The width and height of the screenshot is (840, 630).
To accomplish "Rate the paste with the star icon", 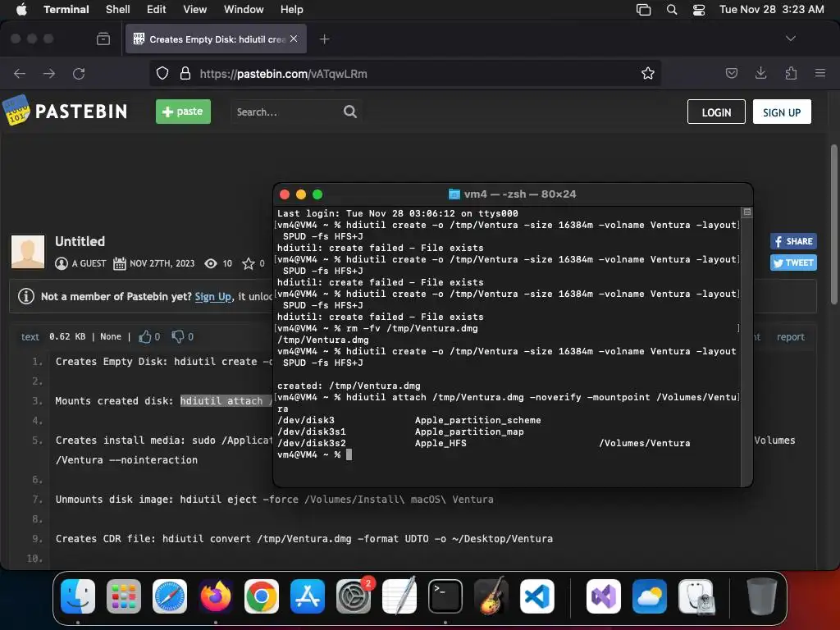I will pos(248,263).
